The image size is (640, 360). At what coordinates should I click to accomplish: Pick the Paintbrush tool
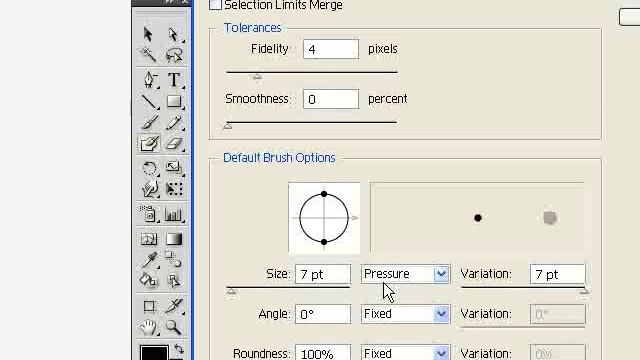[x=149, y=122]
